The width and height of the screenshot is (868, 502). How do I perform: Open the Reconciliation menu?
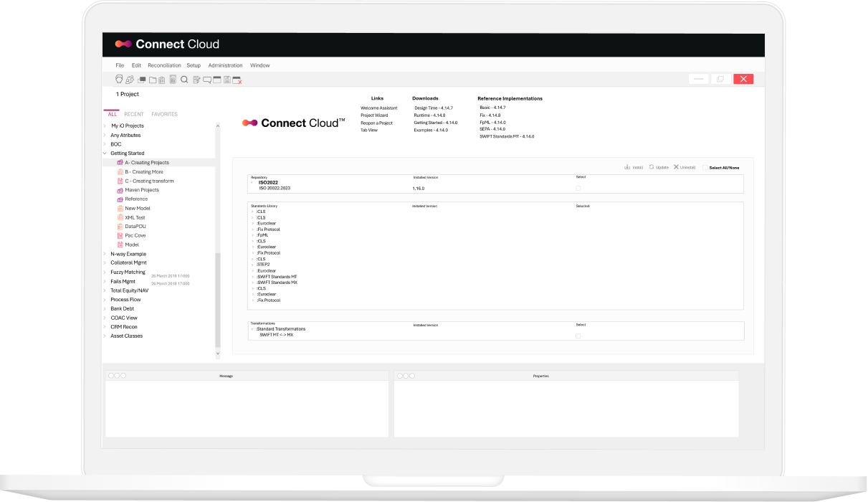point(164,65)
